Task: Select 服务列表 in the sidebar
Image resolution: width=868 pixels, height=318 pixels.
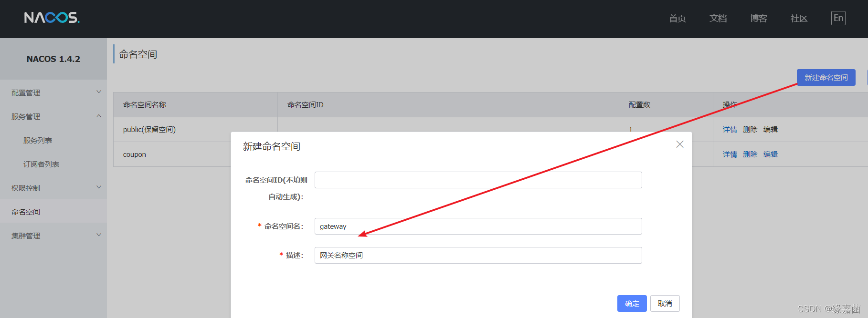Action: coord(38,140)
